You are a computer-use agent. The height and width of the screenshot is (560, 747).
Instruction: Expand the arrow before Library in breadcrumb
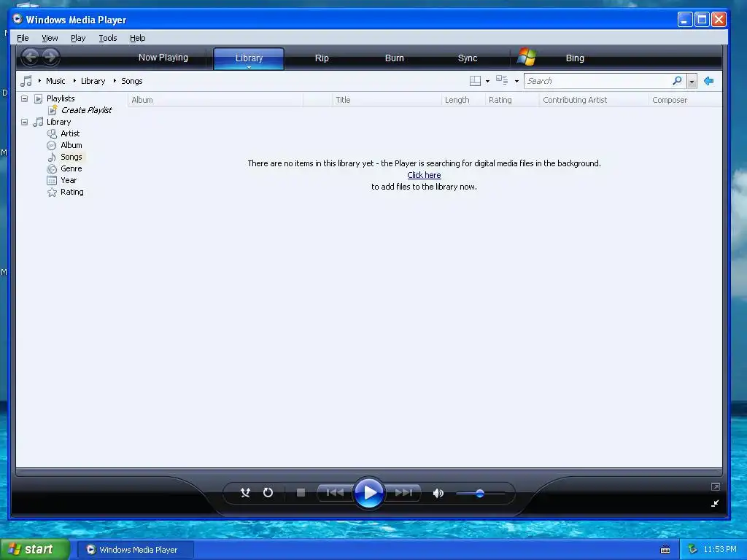pos(75,81)
